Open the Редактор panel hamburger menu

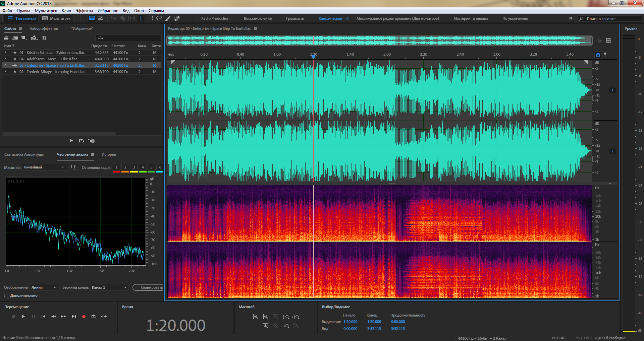[x=256, y=28]
